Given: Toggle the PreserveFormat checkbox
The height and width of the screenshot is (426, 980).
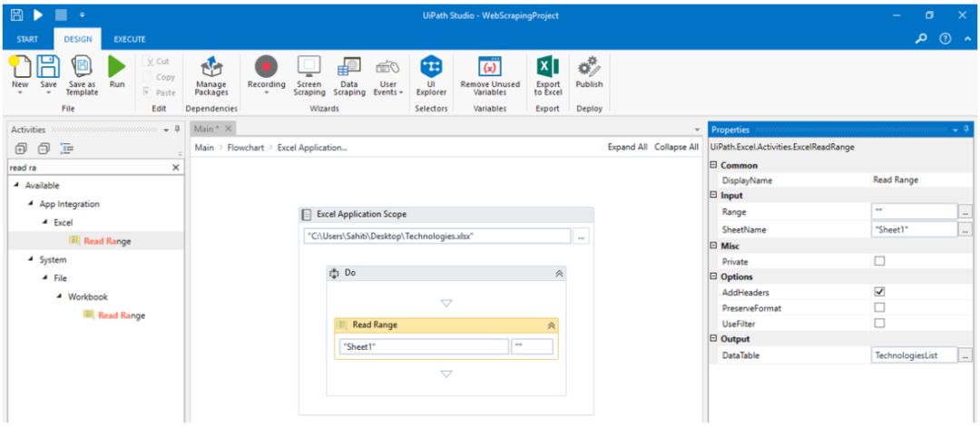Looking at the screenshot, I should [x=879, y=307].
